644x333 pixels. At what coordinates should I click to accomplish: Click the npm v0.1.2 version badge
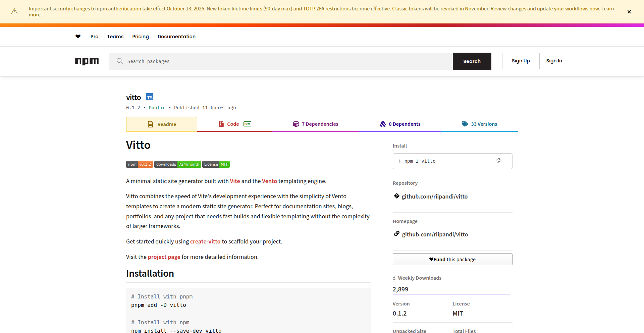coord(140,164)
